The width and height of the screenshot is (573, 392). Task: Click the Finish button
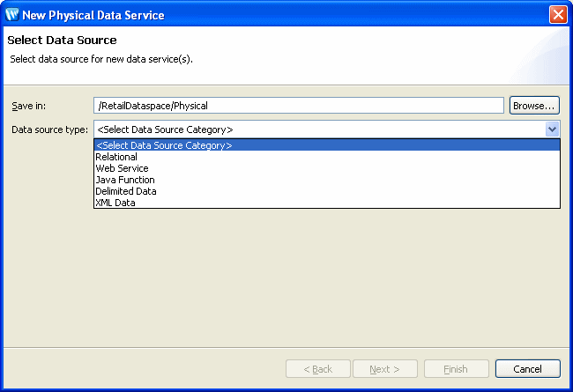tap(457, 369)
